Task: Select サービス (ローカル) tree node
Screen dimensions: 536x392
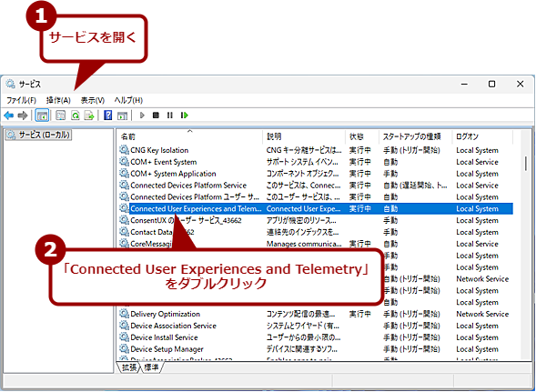Action: pyautogui.click(x=38, y=135)
